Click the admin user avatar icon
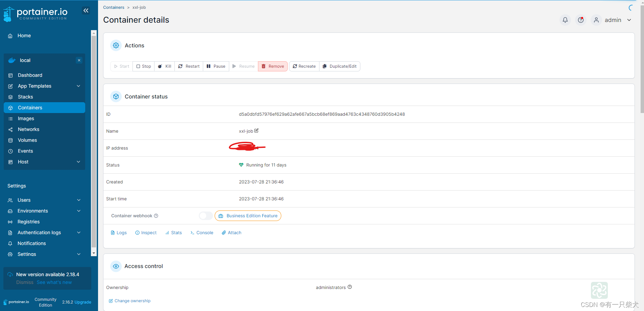Image resolution: width=644 pixels, height=311 pixels. pos(596,20)
